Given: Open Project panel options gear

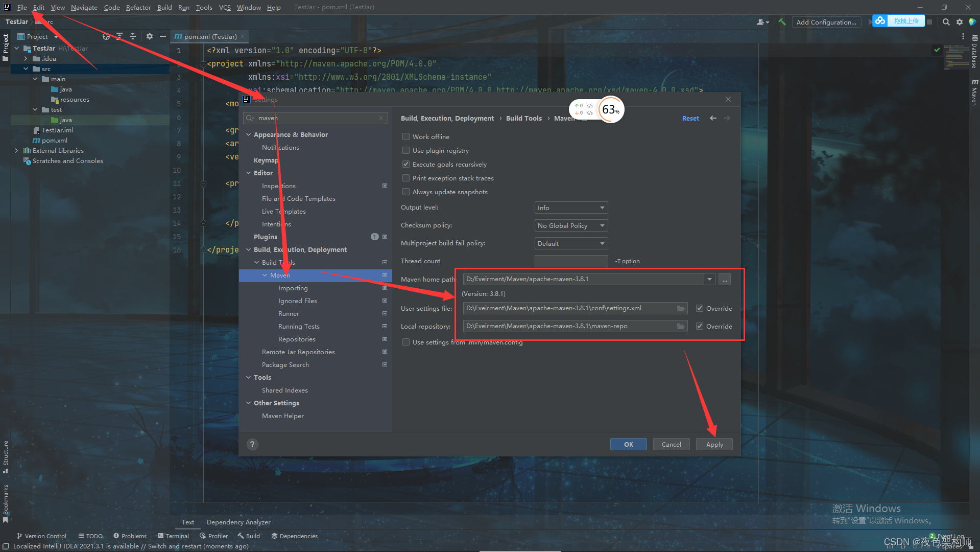Looking at the screenshot, I should 149,36.
